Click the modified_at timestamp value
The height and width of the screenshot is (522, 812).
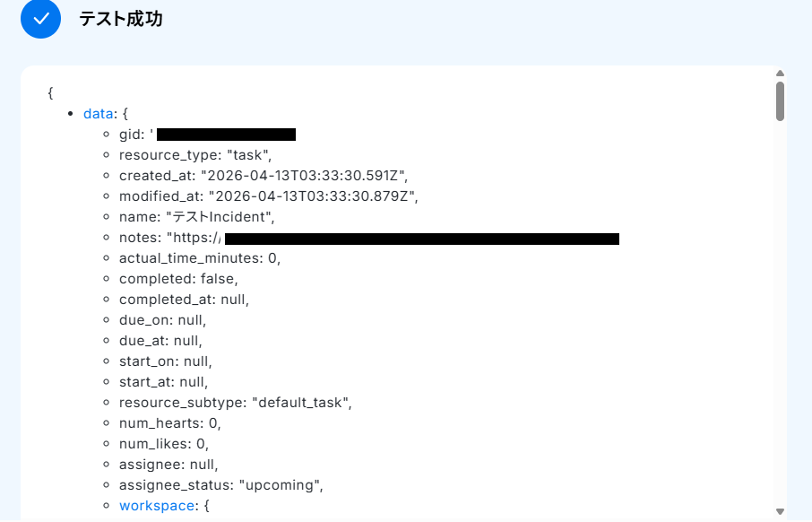314,196
